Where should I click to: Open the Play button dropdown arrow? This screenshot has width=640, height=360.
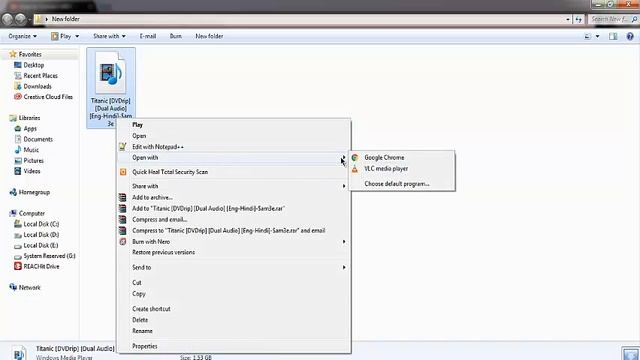point(77,36)
